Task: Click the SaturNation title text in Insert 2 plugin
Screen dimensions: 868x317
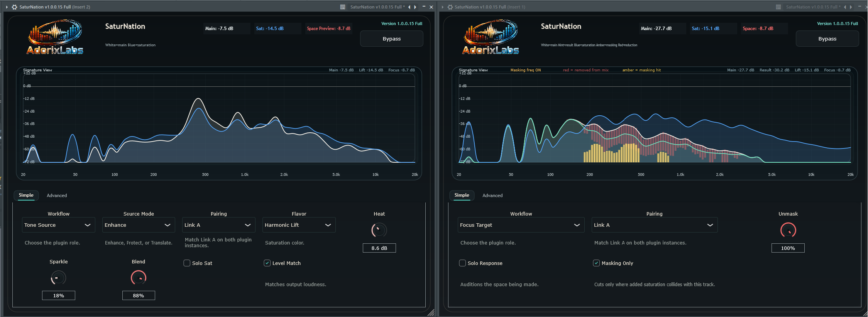Action: [125, 26]
